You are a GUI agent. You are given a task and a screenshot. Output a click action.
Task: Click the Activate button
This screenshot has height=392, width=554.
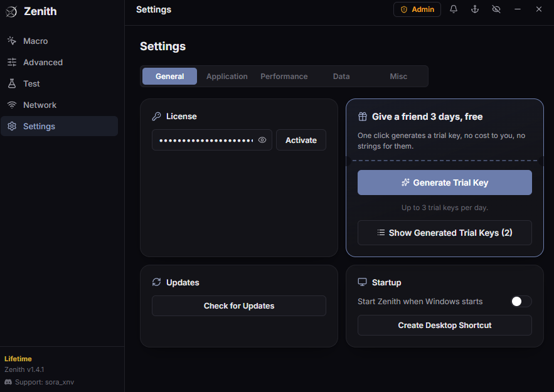point(301,140)
